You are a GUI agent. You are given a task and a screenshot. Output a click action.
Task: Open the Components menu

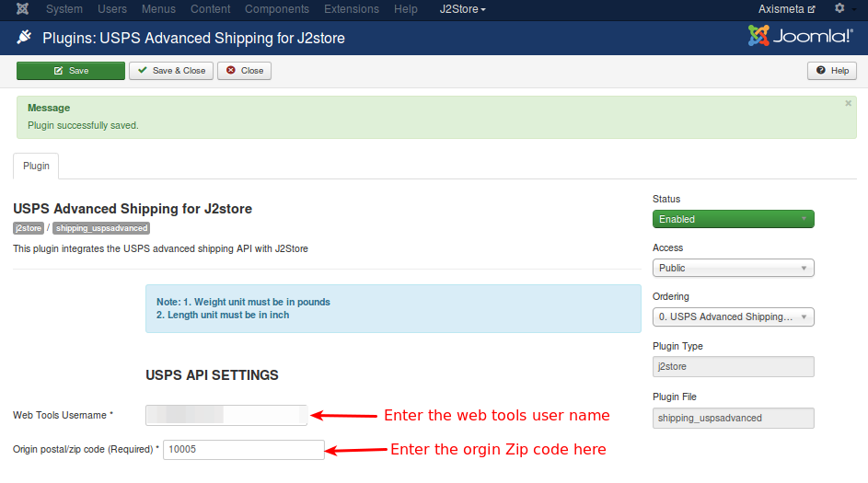coord(277,9)
